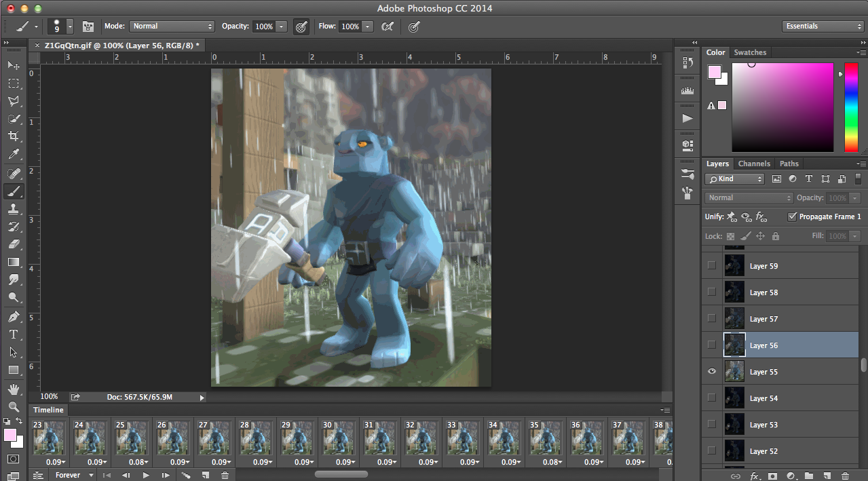This screenshot has height=481, width=868.
Task: Open foreground color picker in Color panel
Action: (714, 72)
